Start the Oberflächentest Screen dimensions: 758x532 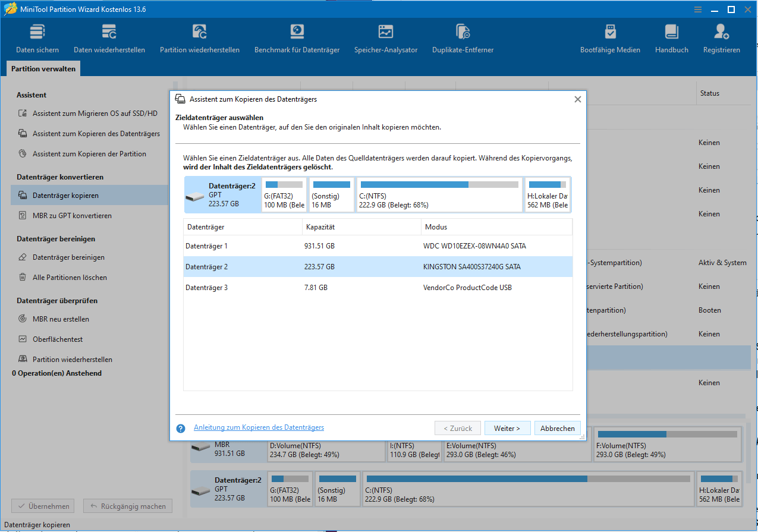tap(57, 339)
